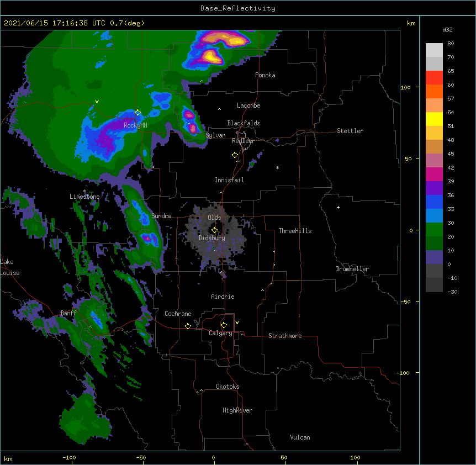
Task: Click the Ponoka city label
Action: click(x=265, y=75)
